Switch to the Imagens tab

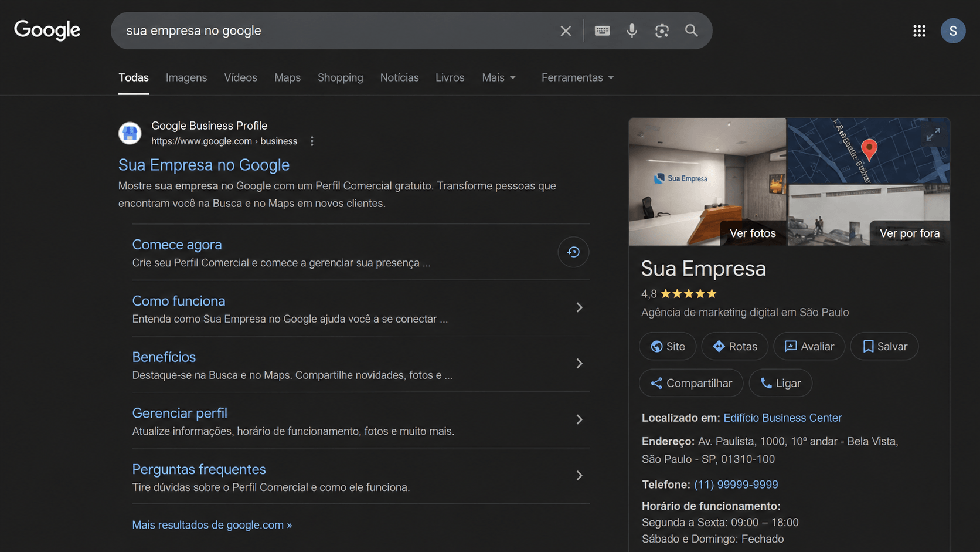point(186,77)
